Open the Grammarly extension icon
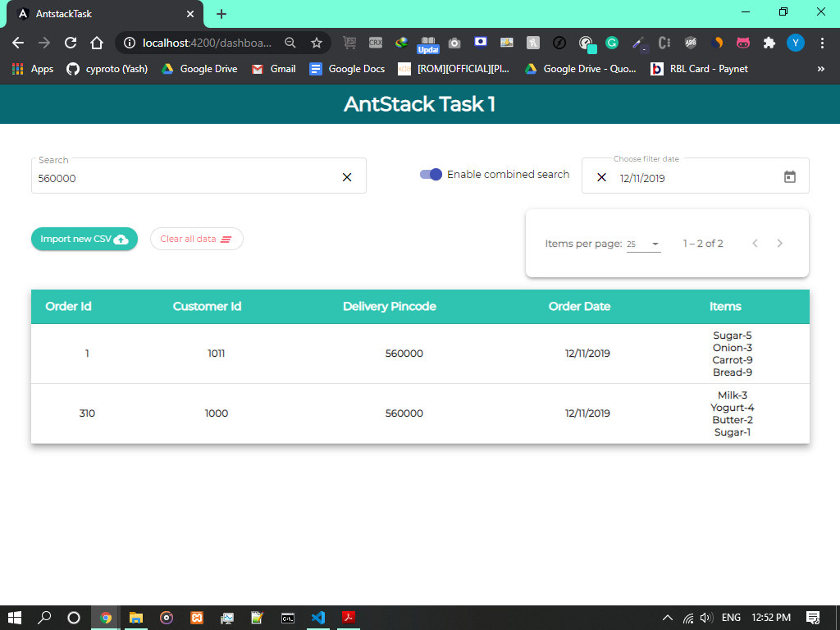Viewport: 840px width, 630px height. 612,43
